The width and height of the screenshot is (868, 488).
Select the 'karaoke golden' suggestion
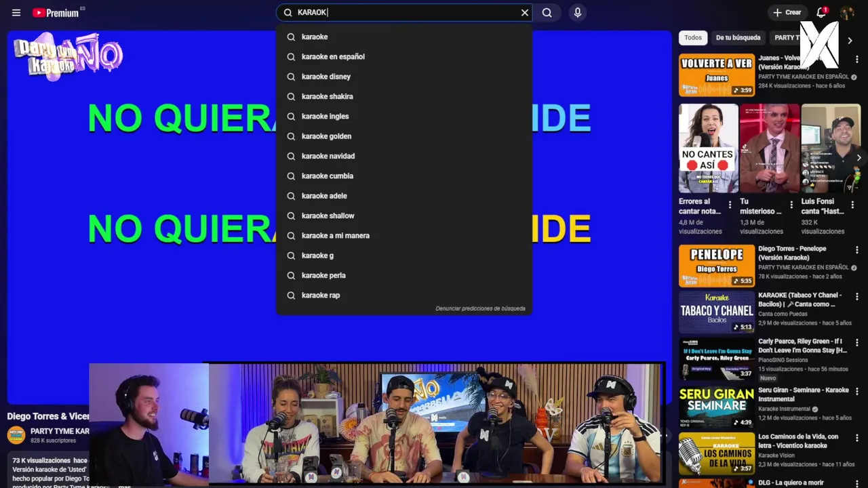pyautogui.click(x=404, y=136)
